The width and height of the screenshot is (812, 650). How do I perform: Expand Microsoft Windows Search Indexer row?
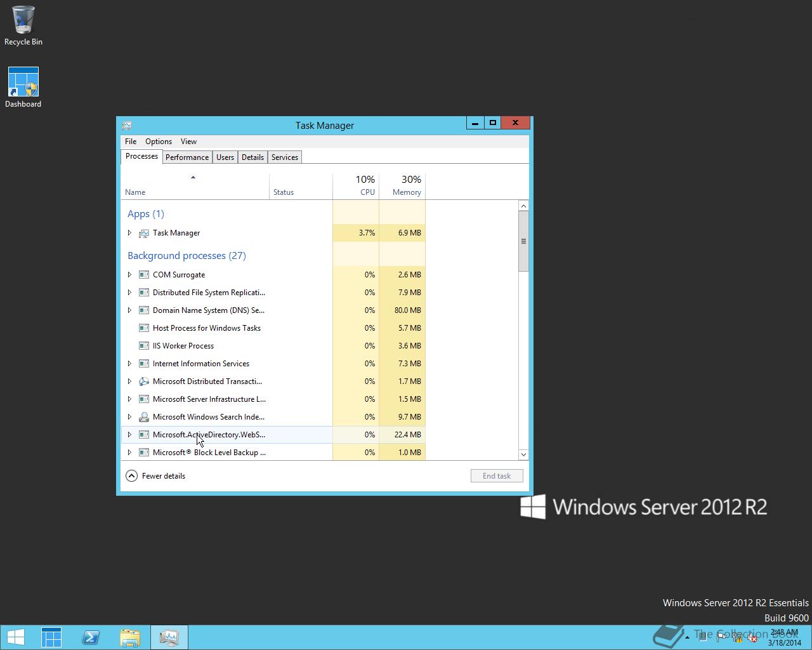(x=129, y=417)
